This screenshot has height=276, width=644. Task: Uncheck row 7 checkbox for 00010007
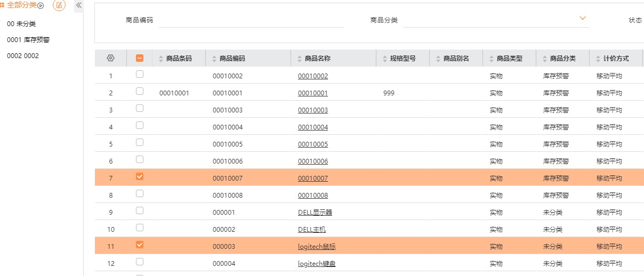pos(140,176)
